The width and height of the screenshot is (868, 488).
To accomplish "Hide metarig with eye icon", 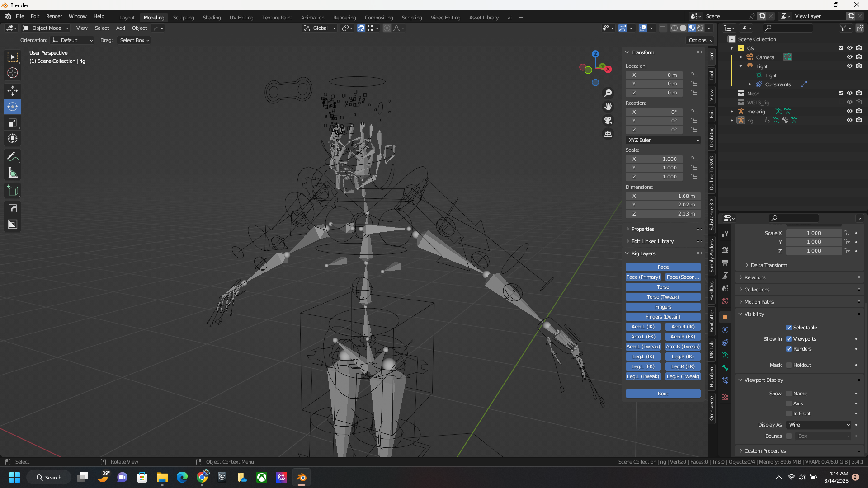I will (x=849, y=111).
